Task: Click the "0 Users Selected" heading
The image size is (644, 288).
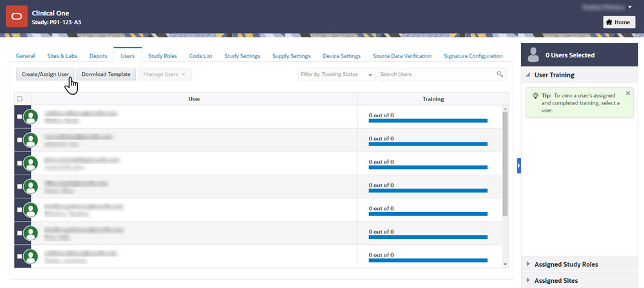Action: pyautogui.click(x=570, y=55)
